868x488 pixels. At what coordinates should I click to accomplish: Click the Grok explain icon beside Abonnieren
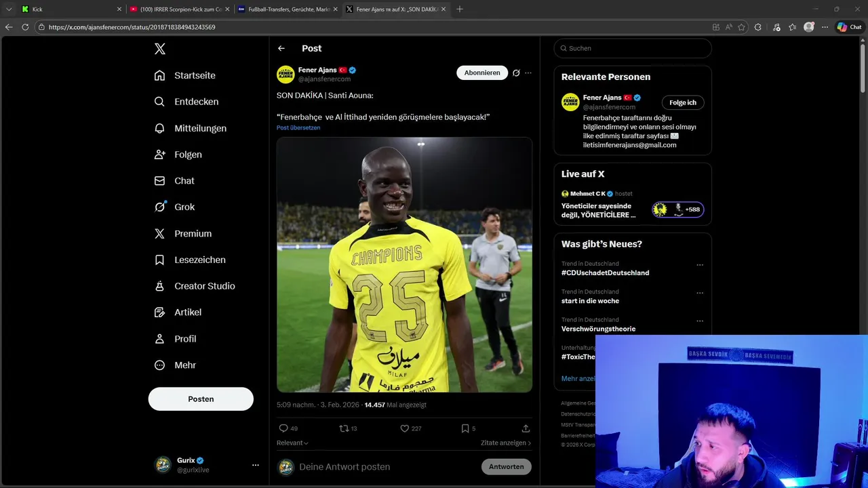point(516,73)
